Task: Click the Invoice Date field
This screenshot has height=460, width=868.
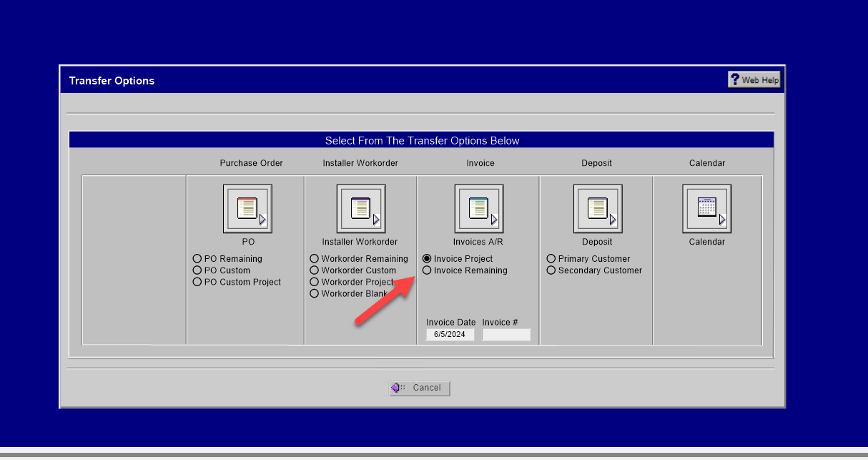Action: pos(450,335)
